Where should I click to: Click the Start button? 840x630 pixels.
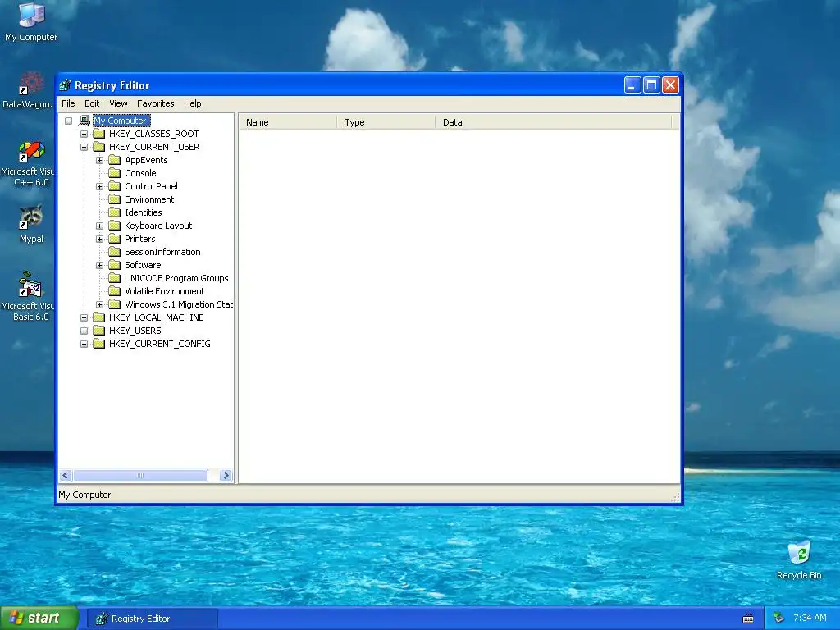click(x=39, y=618)
